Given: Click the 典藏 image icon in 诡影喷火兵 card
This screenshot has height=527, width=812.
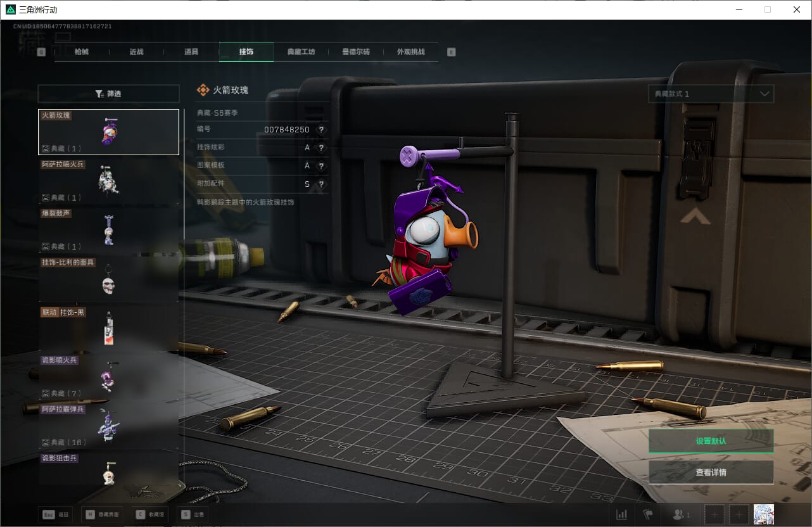Looking at the screenshot, I should [46, 393].
